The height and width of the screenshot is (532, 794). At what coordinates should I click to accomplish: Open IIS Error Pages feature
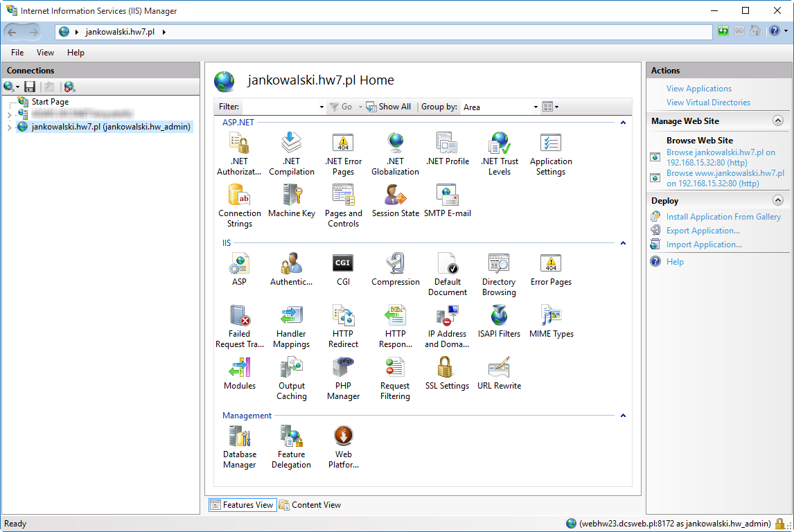551,269
